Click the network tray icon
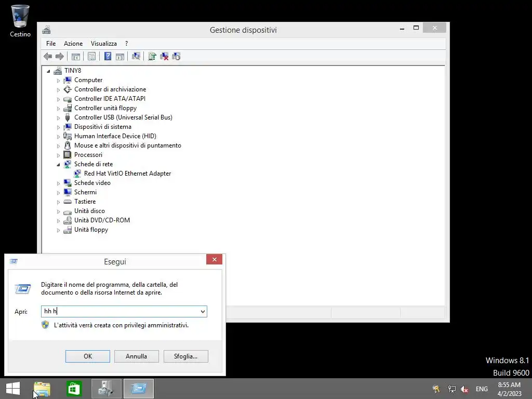 451,389
